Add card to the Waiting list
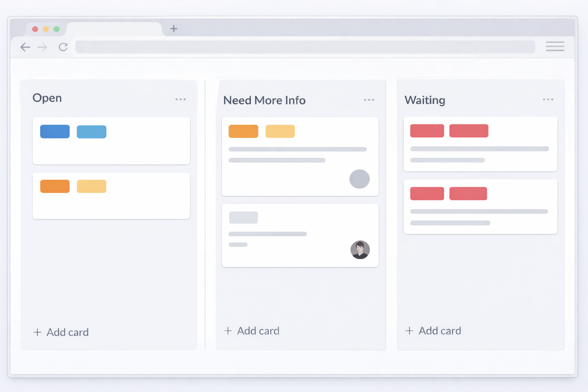 pos(433,331)
